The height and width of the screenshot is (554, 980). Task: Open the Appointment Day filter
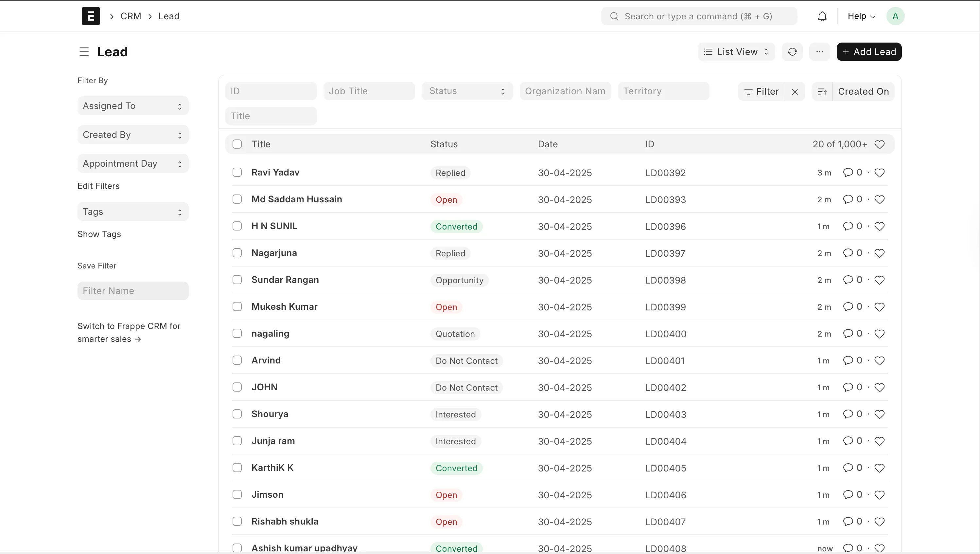coord(132,163)
